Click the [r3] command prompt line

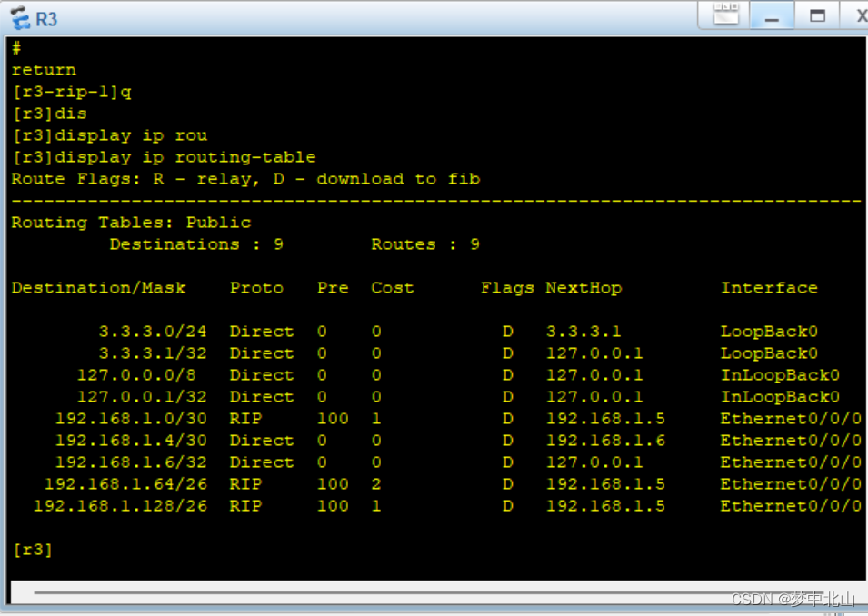32,550
